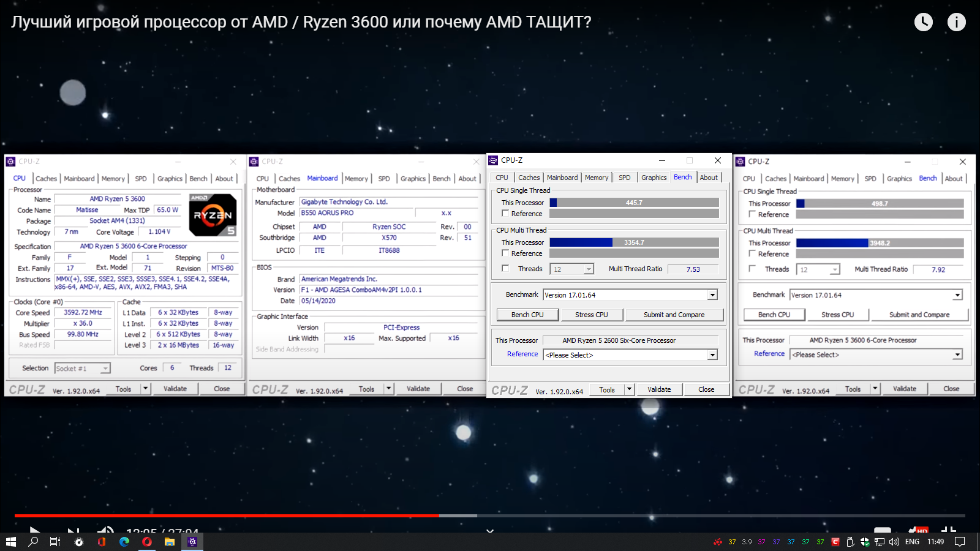The image size is (980, 551).
Task: Click Submit and Compare in Ryzen 2600 window
Action: [674, 315]
